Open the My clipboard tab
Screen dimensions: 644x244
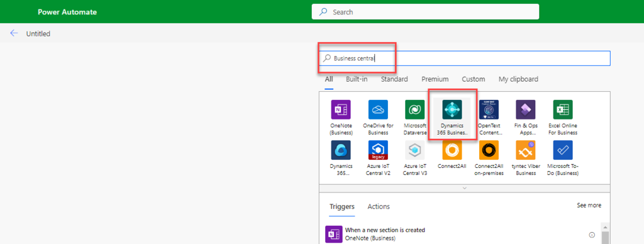pos(518,79)
